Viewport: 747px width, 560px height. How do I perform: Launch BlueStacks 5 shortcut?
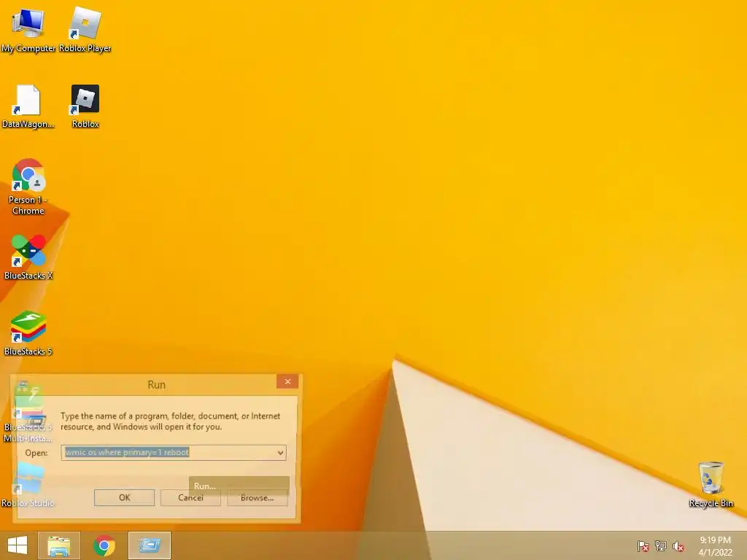click(28, 333)
